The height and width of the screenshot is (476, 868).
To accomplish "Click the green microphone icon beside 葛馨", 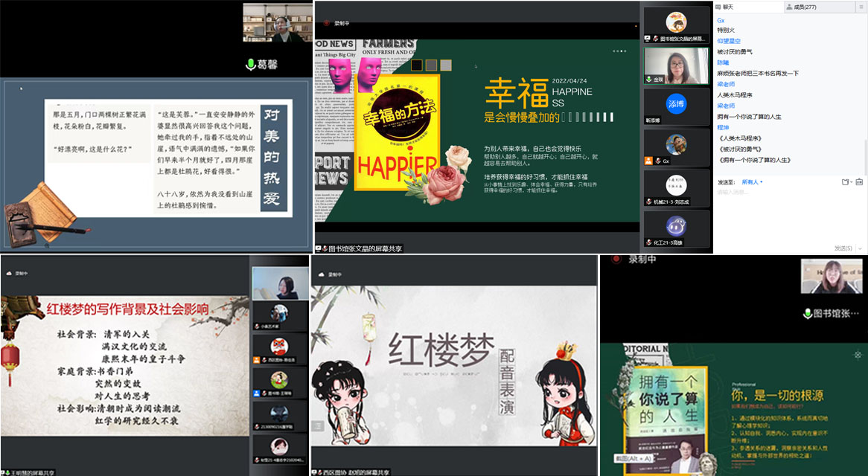I will tap(251, 65).
